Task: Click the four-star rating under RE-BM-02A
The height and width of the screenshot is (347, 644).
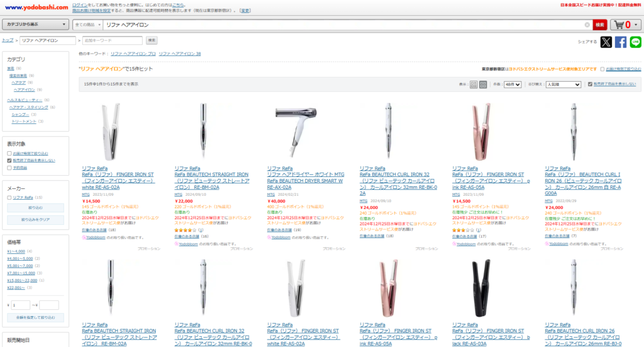Action: pyautogui.click(x=186, y=230)
